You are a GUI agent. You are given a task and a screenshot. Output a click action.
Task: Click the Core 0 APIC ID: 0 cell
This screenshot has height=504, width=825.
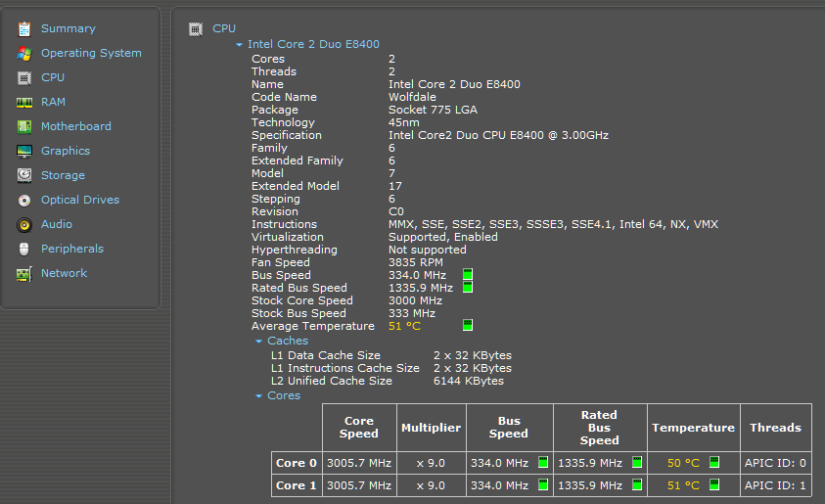point(775,463)
